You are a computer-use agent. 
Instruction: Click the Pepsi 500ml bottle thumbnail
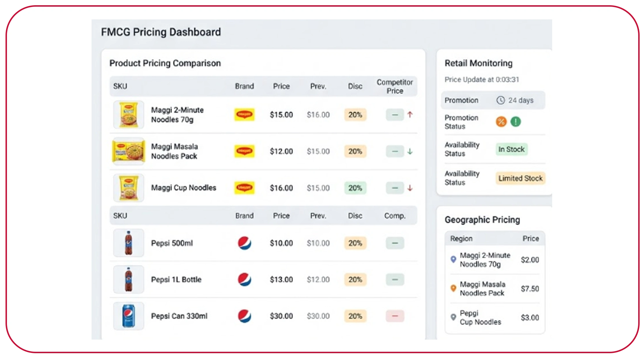click(129, 243)
